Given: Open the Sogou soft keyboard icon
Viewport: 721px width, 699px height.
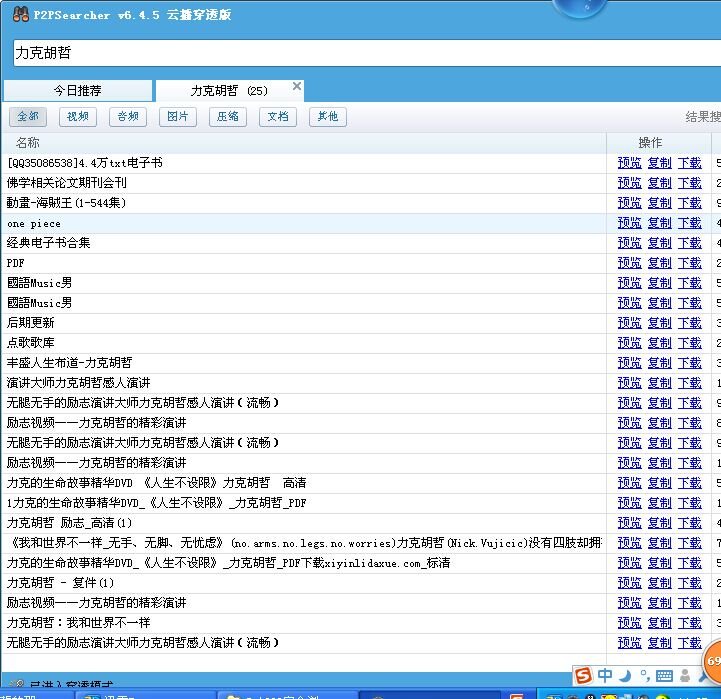Looking at the screenshot, I should [x=664, y=676].
